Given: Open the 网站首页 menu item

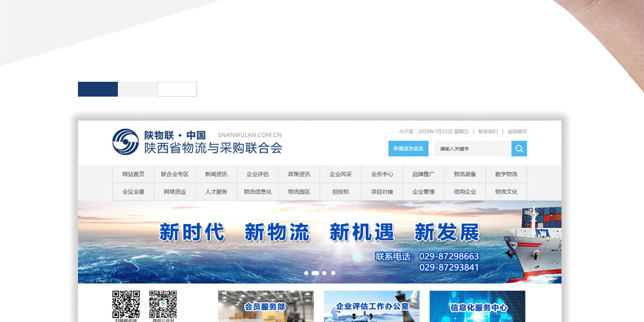Looking at the screenshot, I should coord(133,174).
